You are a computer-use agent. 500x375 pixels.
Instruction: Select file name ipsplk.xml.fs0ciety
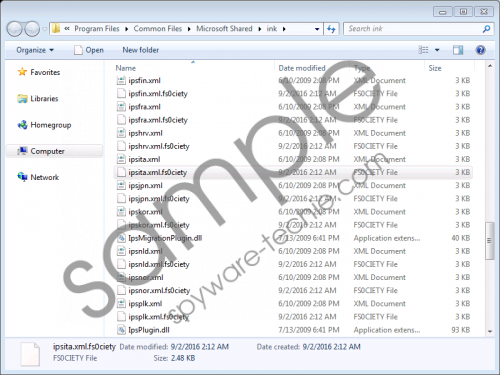tap(159, 317)
